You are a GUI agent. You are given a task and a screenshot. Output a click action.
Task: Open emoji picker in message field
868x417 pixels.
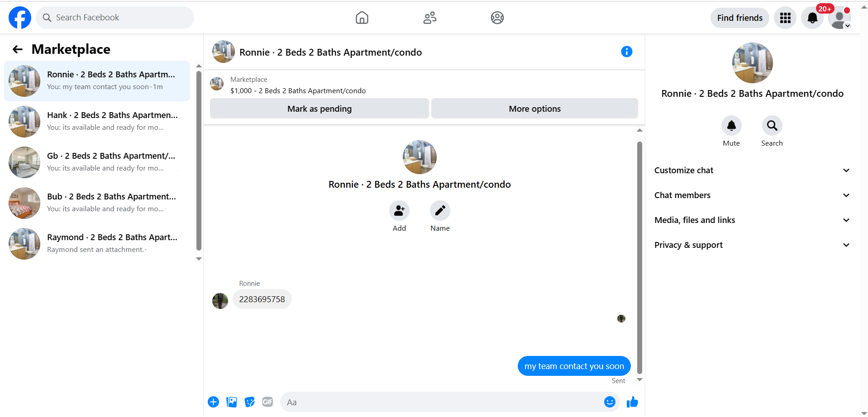pyautogui.click(x=610, y=402)
